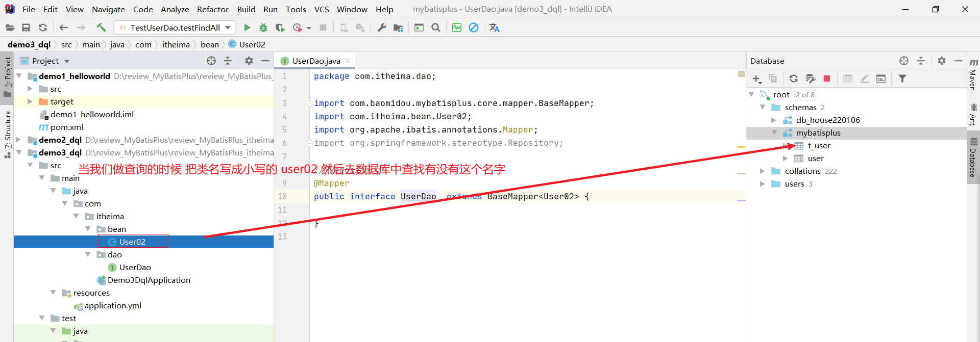The height and width of the screenshot is (342, 980).
Task: Open the Database query console icon
Action: tap(881, 78)
